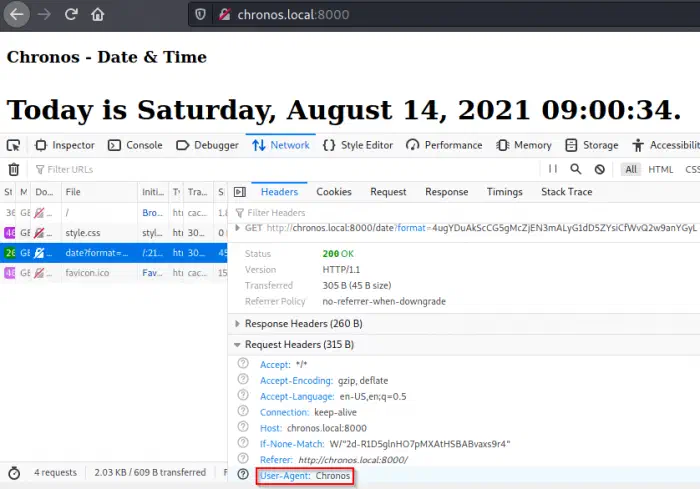Toggle the network details sidebar pane icon
The image size is (700, 489).
pyautogui.click(x=240, y=192)
